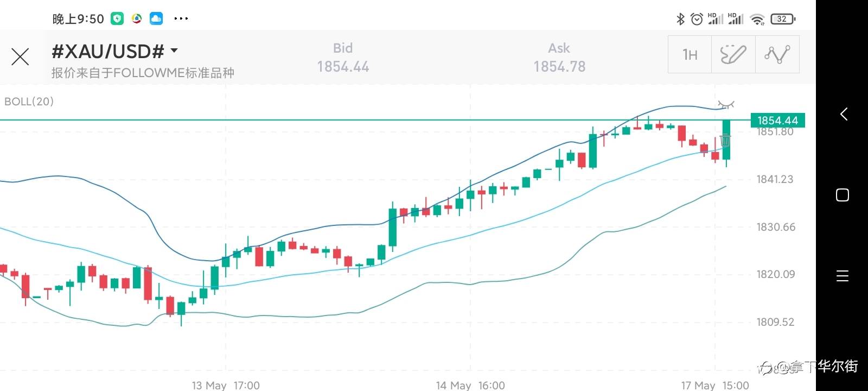Open the Android recent apps menu

tap(843, 276)
